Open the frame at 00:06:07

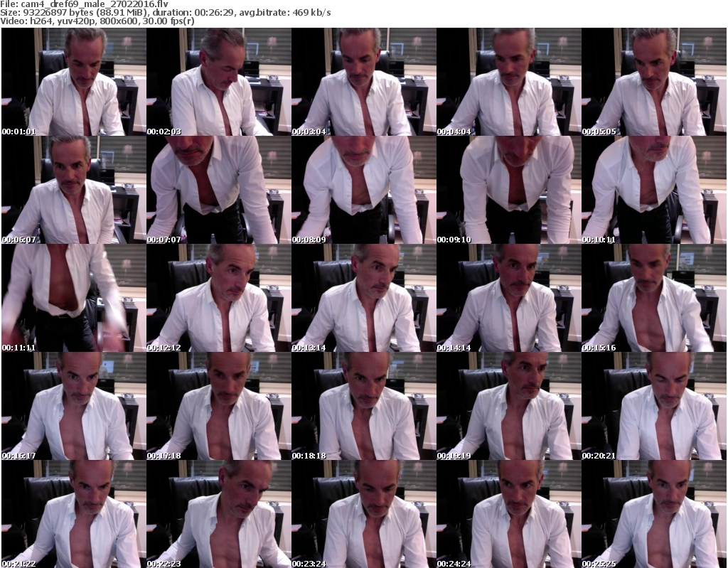[x=74, y=190]
